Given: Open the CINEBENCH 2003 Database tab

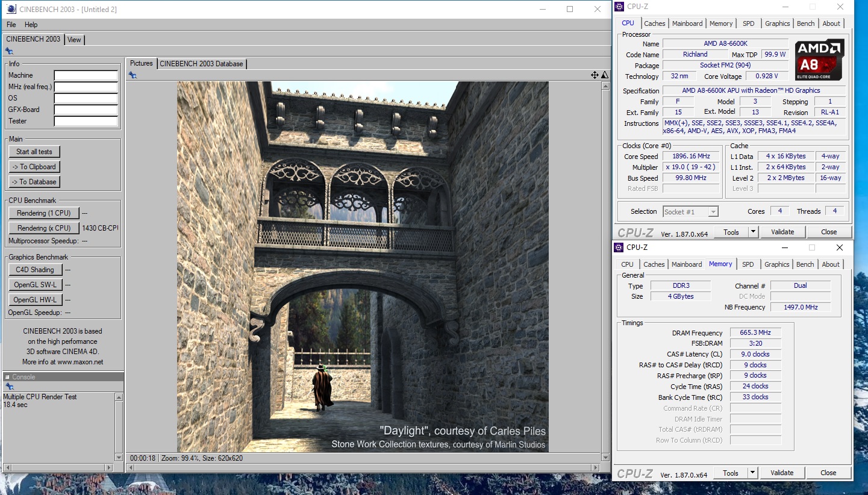Looking at the screenshot, I should coord(201,64).
